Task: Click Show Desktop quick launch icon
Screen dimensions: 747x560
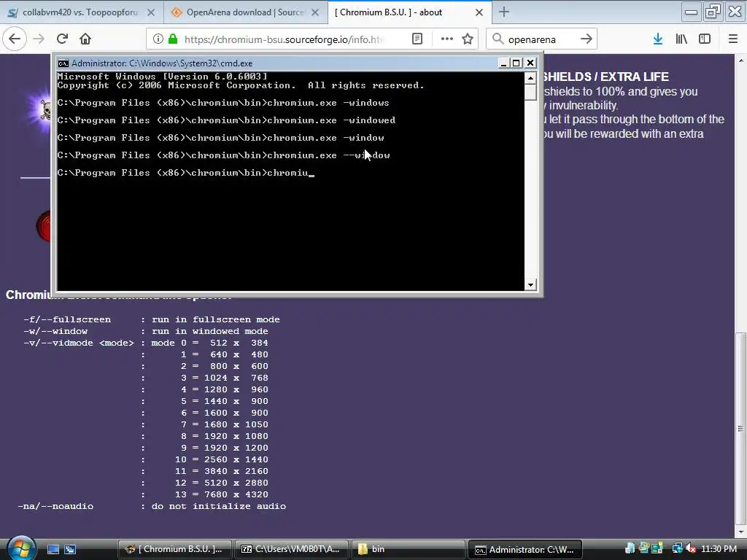Action: point(53,549)
